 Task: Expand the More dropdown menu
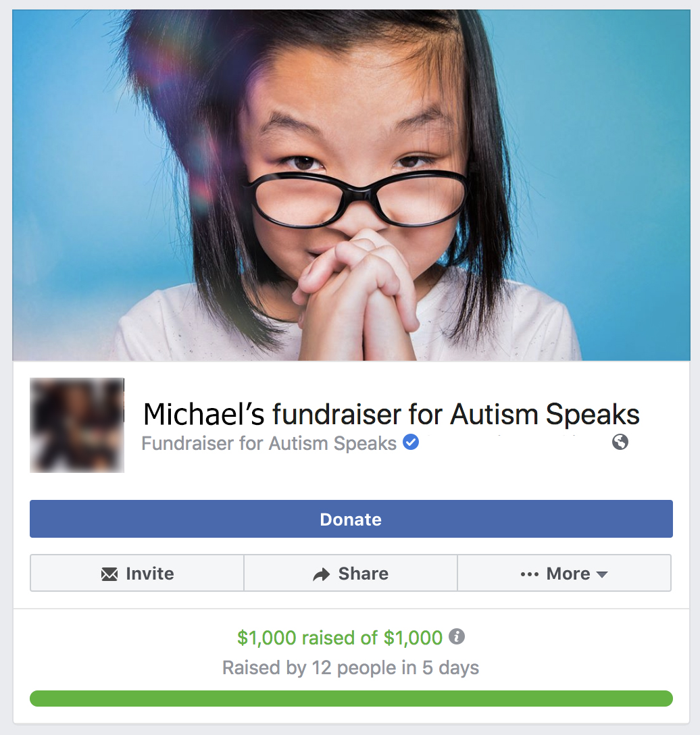click(x=564, y=574)
